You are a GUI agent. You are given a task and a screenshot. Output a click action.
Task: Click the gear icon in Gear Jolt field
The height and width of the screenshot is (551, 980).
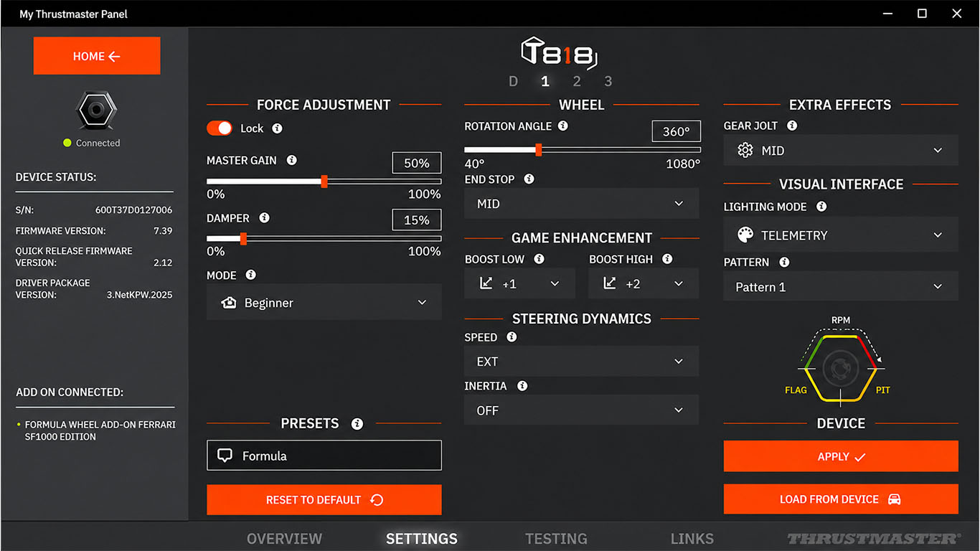tap(745, 151)
